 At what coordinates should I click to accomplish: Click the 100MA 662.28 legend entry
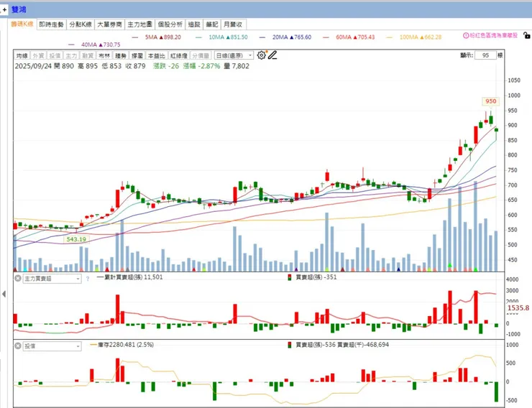(421, 37)
